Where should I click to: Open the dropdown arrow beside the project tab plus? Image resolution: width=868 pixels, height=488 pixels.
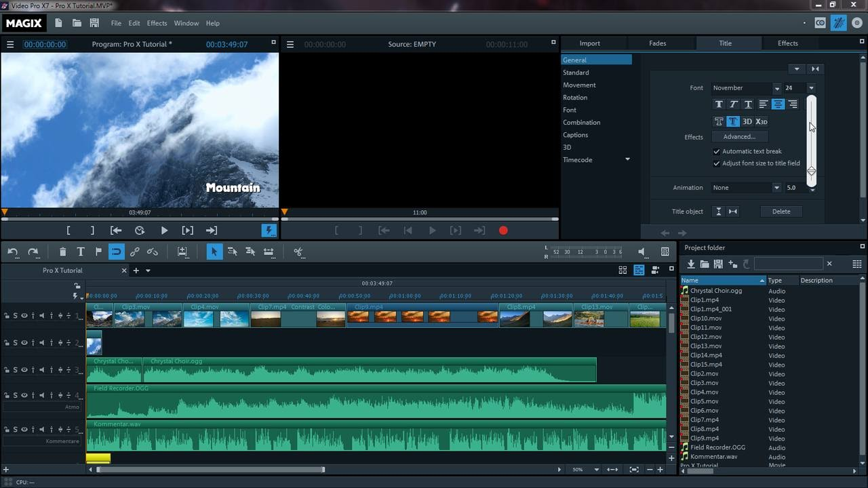(x=148, y=270)
